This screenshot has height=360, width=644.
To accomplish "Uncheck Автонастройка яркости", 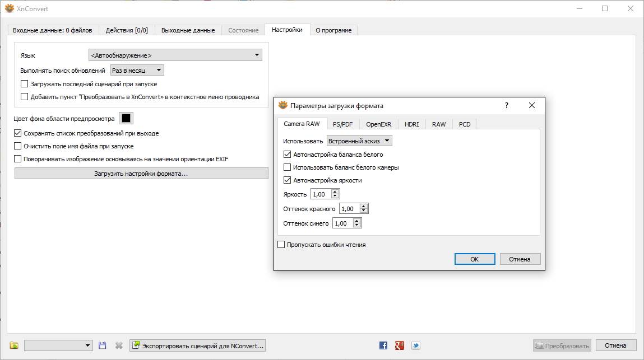I will point(287,180).
